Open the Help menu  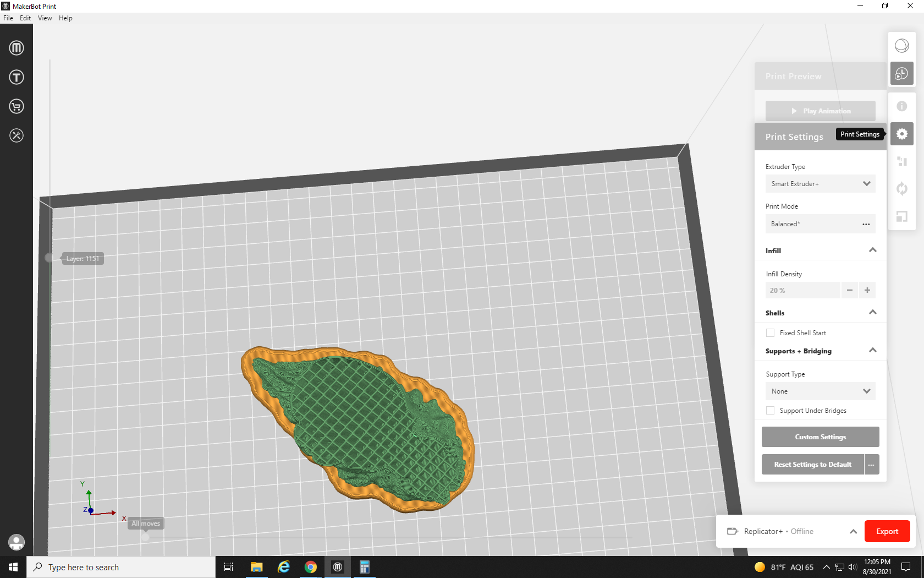65,18
